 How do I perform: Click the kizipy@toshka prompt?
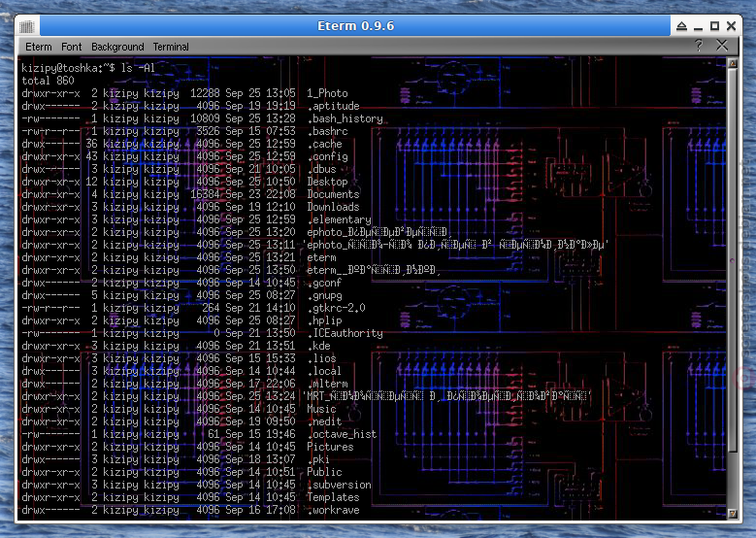[x=68, y=68]
